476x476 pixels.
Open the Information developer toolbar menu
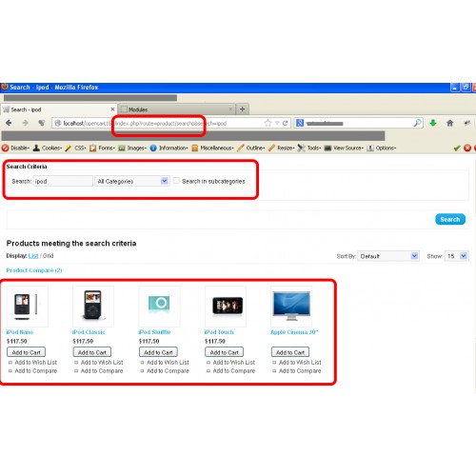[x=169, y=148]
